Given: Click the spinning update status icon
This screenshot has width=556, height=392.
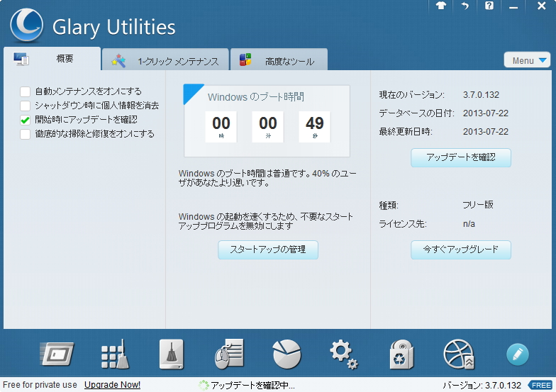Looking at the screenshot, I should coord(204,386).
